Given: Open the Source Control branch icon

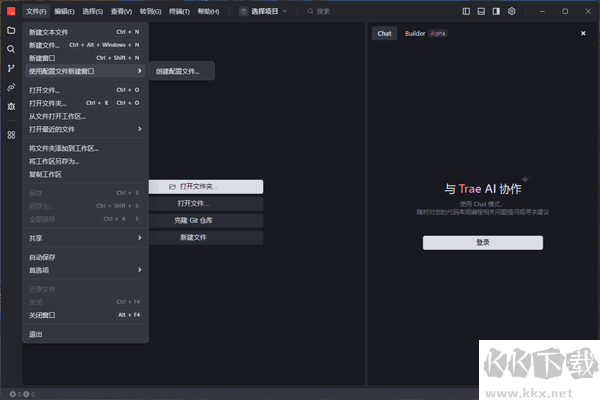Looking at the screenshot, I should pos(11,68).
